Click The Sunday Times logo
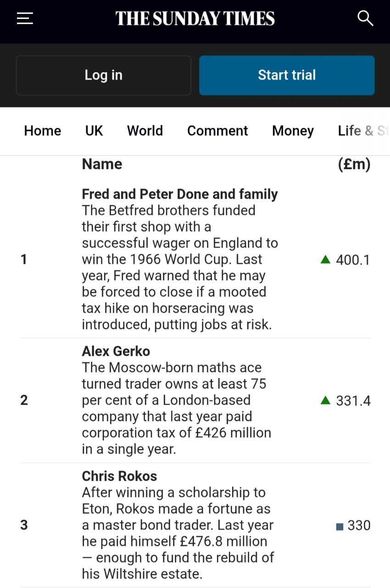The height and width of the screenshot is (588, 390). (195, 18)
